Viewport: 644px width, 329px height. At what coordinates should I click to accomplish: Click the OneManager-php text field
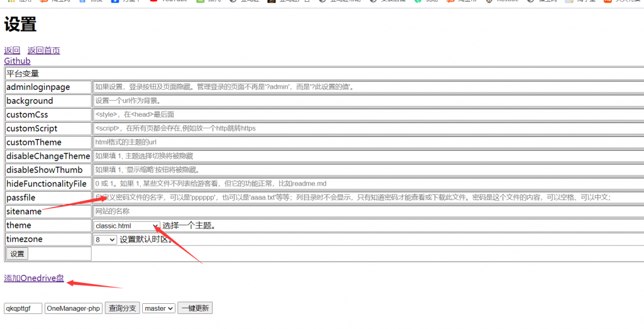pyautogui.click(x=74, y=308)
